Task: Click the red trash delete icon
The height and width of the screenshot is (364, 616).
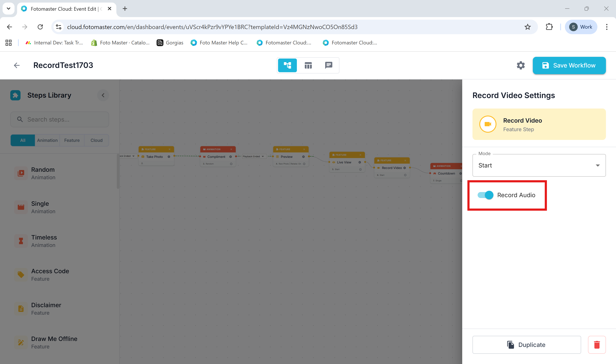Action: click(597, 345)
